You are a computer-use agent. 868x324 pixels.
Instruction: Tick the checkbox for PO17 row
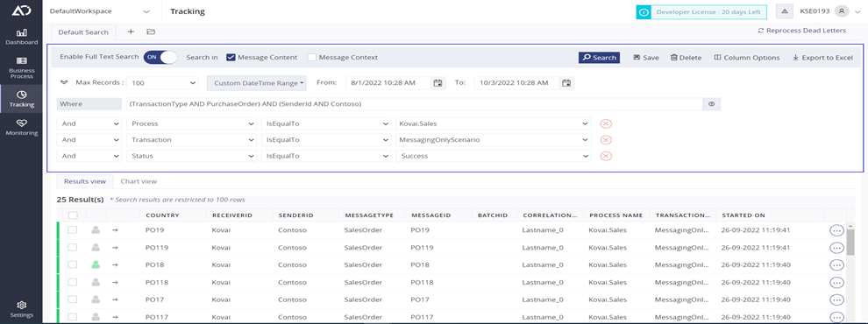[73, 299]
